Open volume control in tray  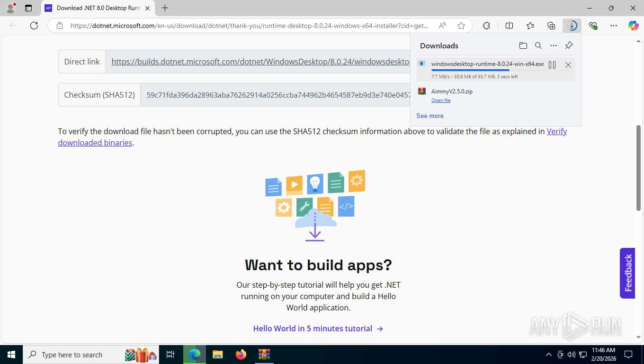point(572,355)
